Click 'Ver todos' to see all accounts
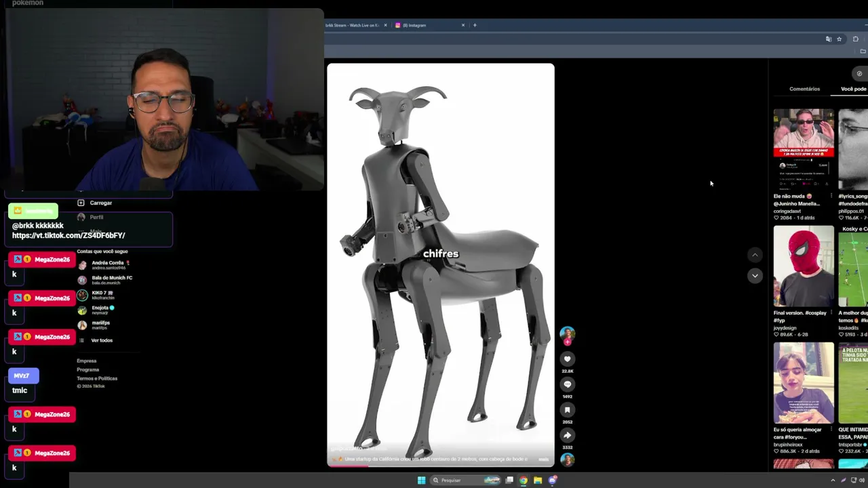This screenshot has width=868, height=488. [x=102, y=340]
